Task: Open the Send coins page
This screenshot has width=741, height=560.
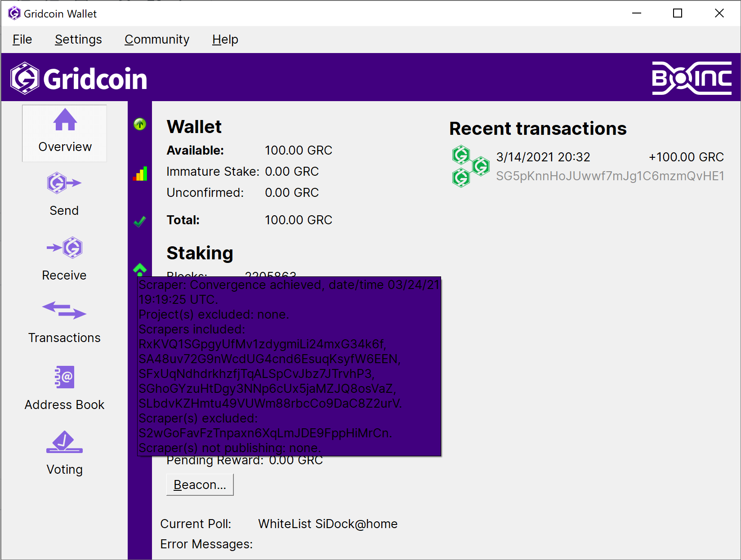Action: point(65,194)
